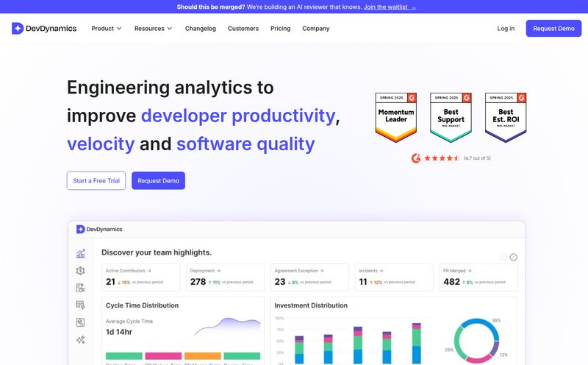Click the 4.7 out of 5 rating text
The image size is (588, 365).
477,158
